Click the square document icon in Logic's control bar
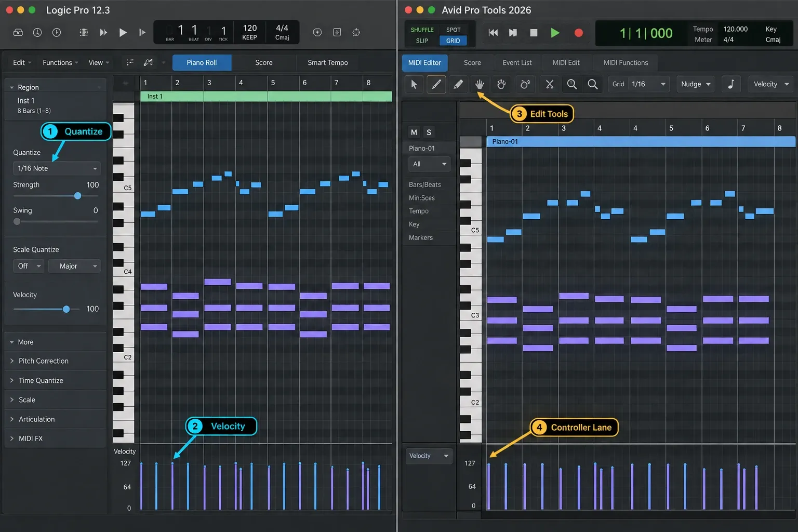 pyautogui.click(x=337, y=32)
